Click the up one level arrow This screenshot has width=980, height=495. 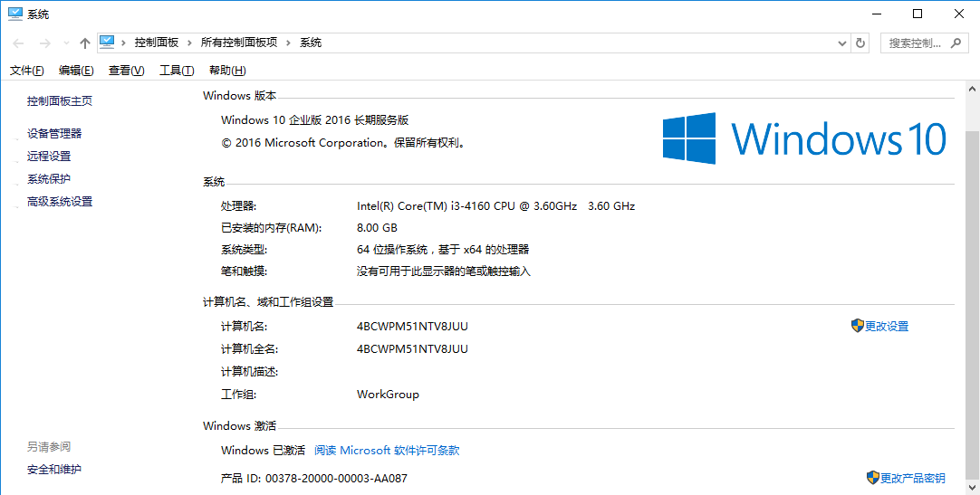tap(84, 43)
